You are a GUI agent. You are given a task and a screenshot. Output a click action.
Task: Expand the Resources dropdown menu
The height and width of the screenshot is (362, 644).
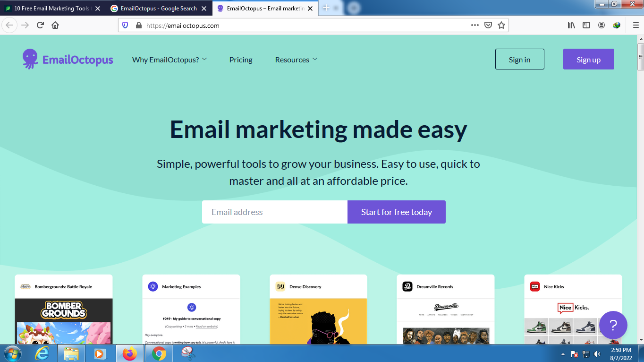click(x=296, y=60)
